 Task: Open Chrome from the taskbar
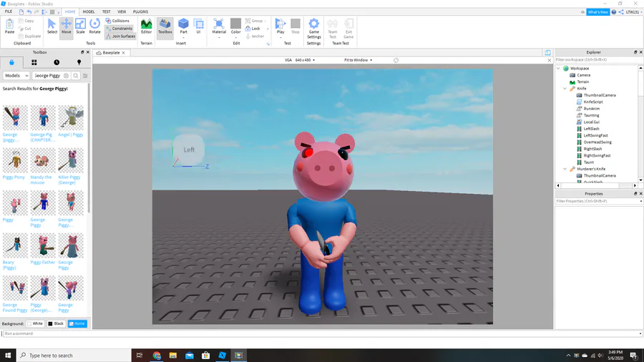pyautogui.click(x=157, y=356)
